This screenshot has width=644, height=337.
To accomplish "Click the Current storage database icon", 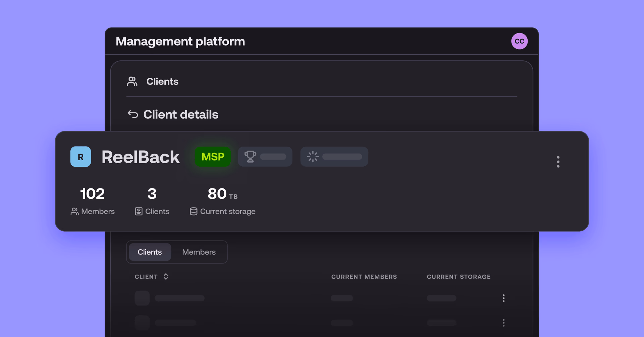I will coord(194,211).
